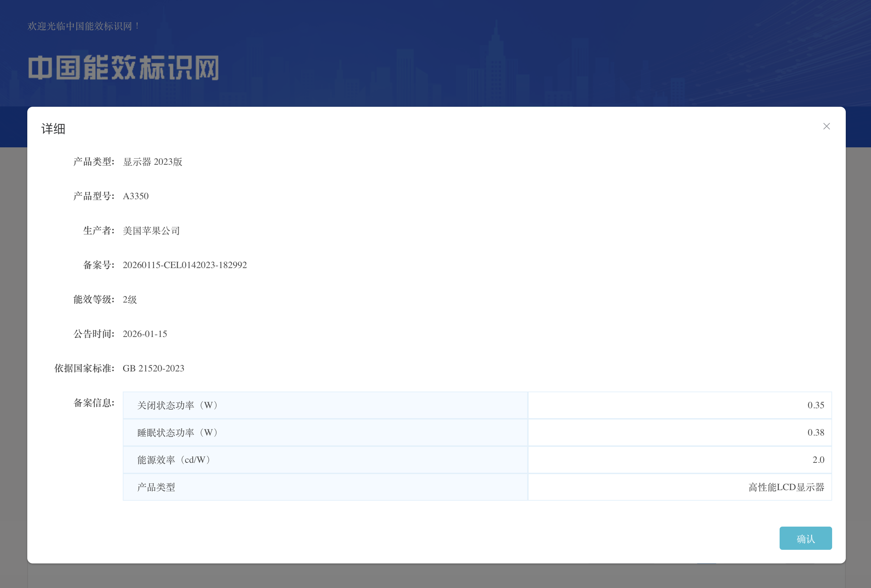Close the 详细 dialog with the X icon
The height and width of the screenshot is (588, 871).
826,126
